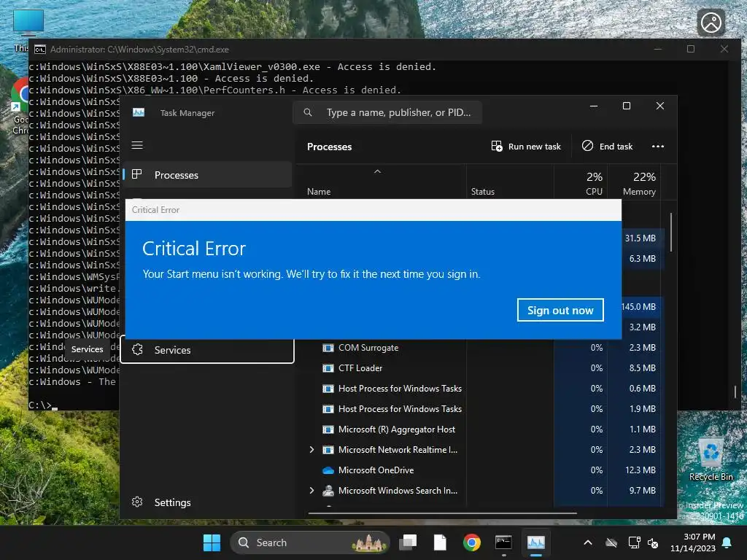
Task: Click the Windows Search Indexer process icon
Action: [x=328, y=491]
